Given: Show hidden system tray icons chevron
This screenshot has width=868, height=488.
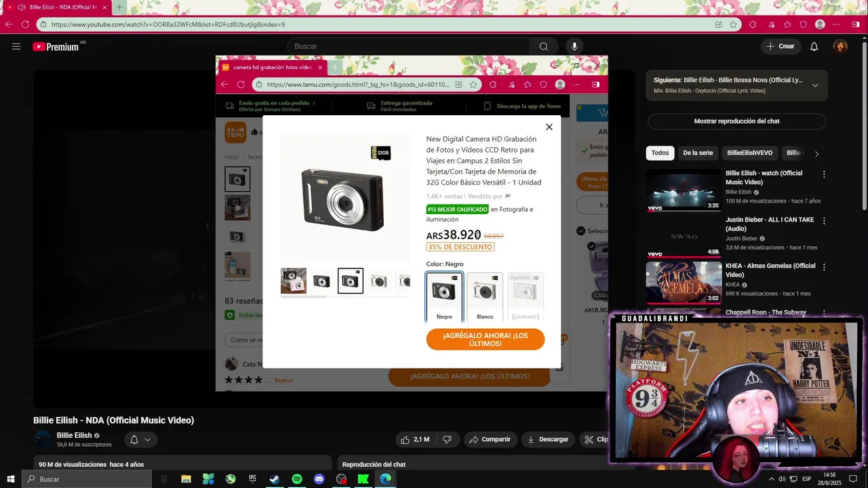Looking at the screenshot, I should point(771,479).
